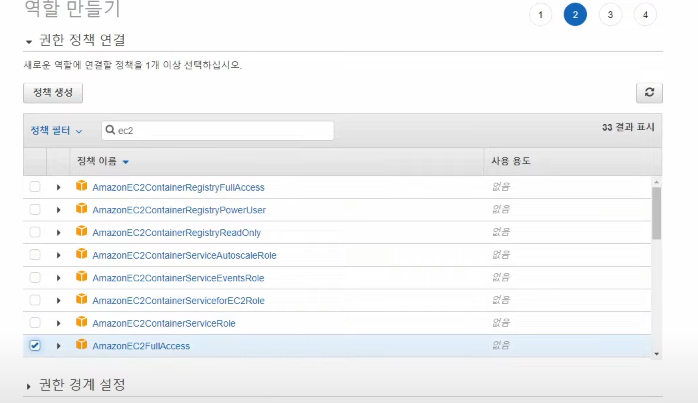This screenshot has height=403, width=698.
Task: Open AmazonEC2ContainerServiceAutoscaleRole policy link
Action: tap(184, 256)
